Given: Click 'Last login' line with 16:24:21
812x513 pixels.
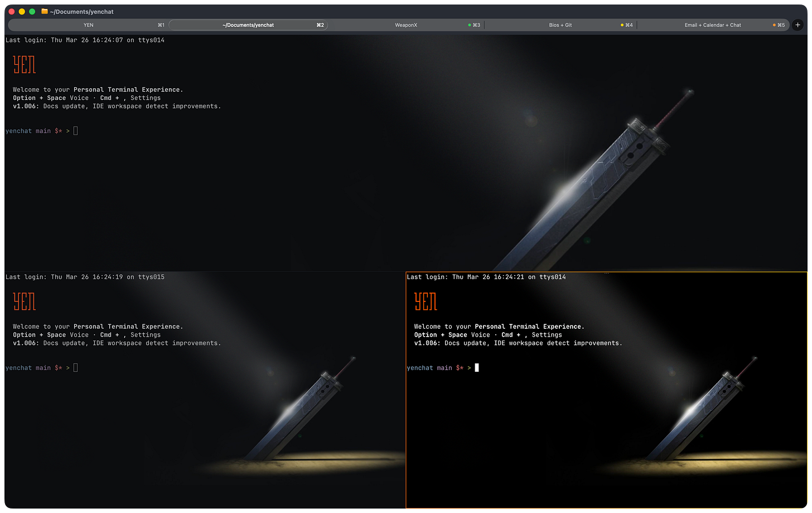Looking at the screenshot, I should [x=486, y=277].
